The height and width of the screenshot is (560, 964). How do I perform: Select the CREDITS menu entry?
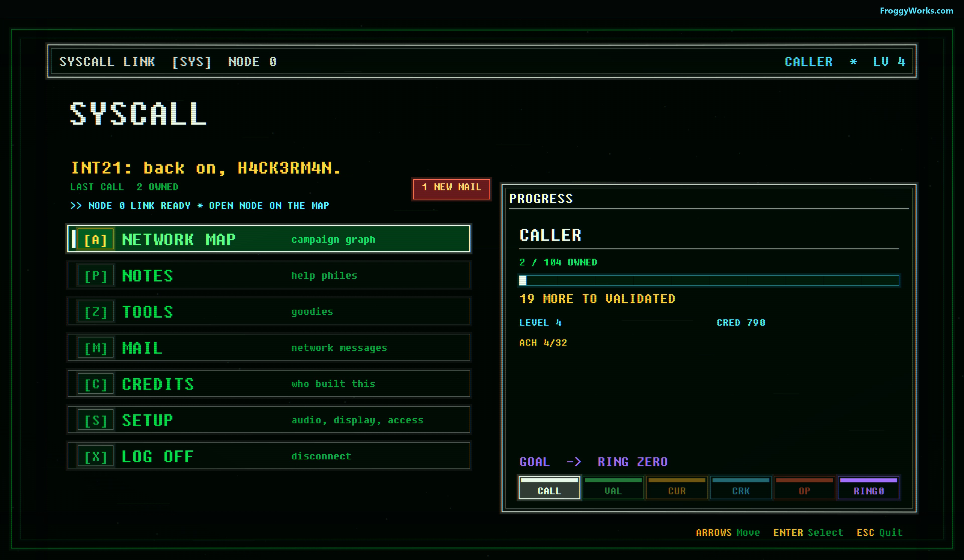tap(269, 384)
